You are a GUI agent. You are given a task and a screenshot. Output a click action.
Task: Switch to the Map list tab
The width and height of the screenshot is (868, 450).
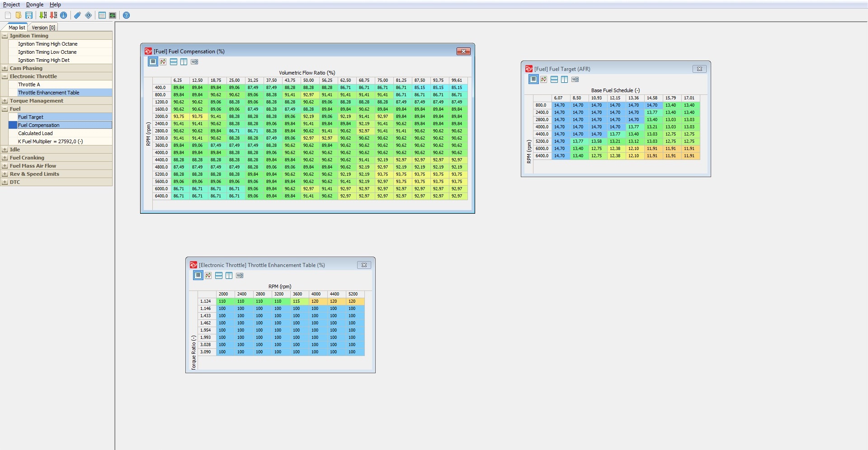click(17, 27)
